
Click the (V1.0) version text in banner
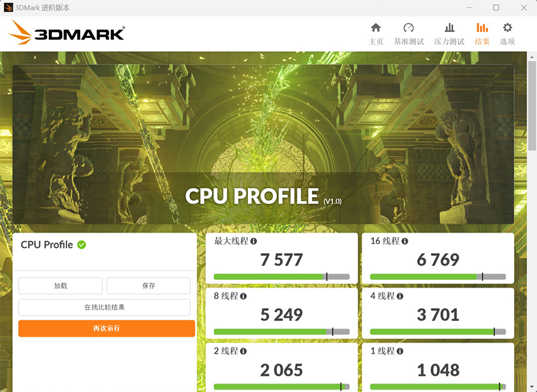(x=332, y=201)
